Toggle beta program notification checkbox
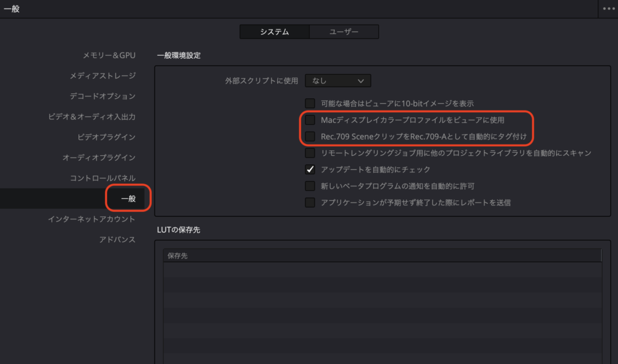 click(310, 186)
